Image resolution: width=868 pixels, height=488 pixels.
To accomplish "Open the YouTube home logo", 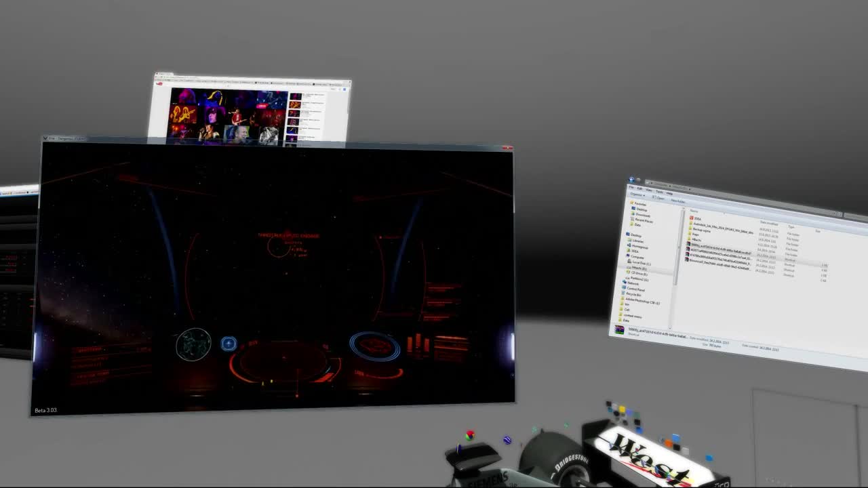I will point(159,83).
